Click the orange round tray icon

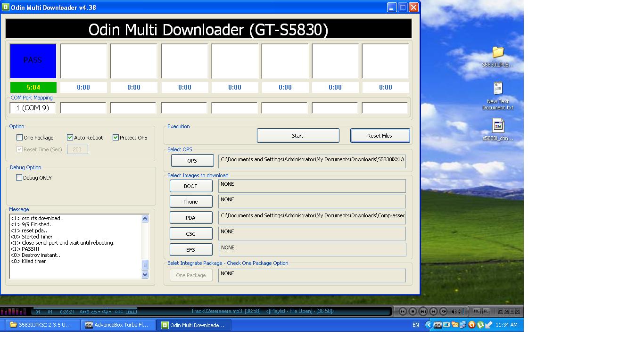point(471,325)
